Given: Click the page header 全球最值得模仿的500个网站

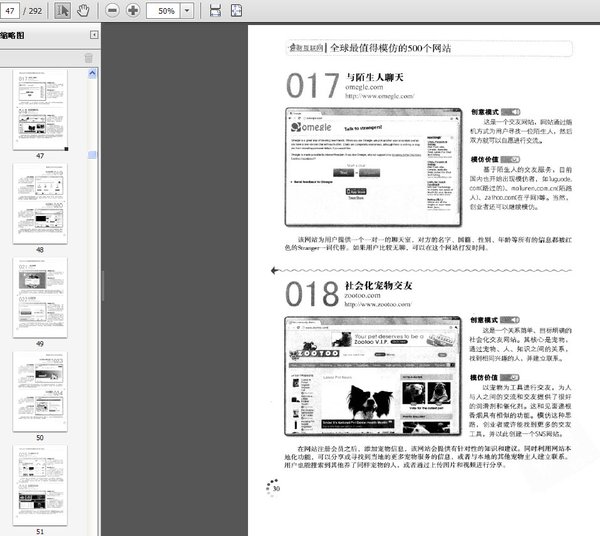Looking at the screenshot, I should point(391,48).
